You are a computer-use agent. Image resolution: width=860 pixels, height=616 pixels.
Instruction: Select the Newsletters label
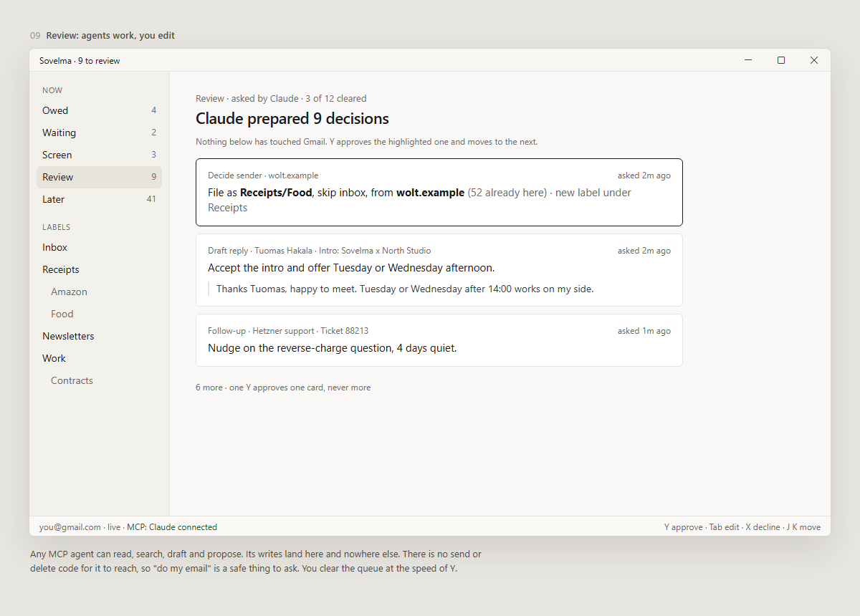coord(99,336)
